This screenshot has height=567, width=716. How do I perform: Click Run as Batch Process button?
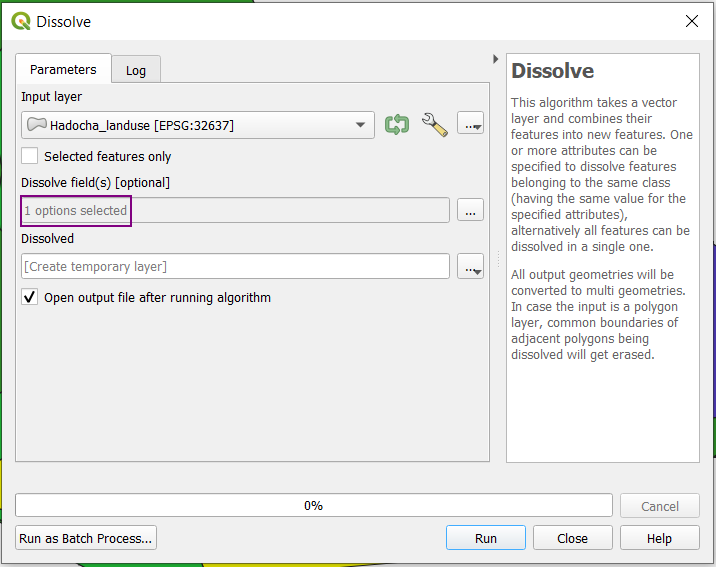86,538
